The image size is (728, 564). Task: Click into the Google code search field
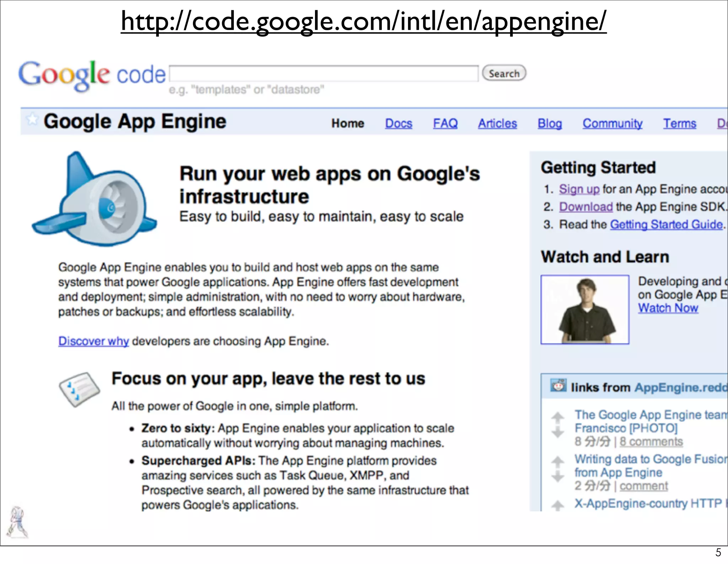pos(324,74)
